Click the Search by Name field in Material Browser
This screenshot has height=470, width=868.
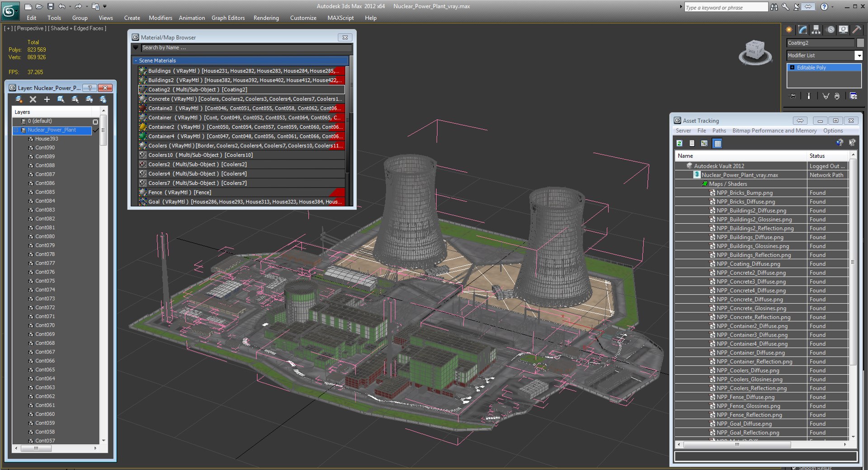pyautogui.click(x=246, y=47)
